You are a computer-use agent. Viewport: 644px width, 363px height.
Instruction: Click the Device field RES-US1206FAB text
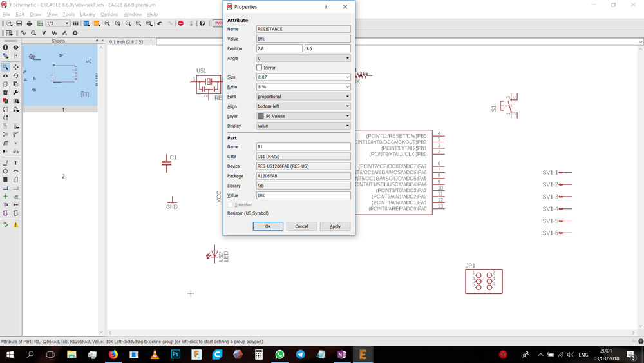click(303, 166)
